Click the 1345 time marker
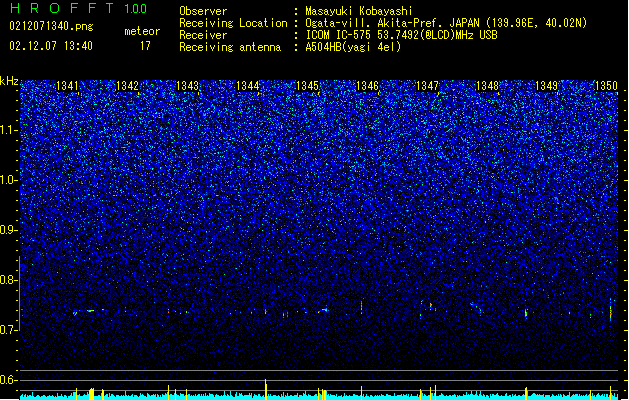Image resolution: width=629 pixels, height=400 pixels. coord(307,86)
